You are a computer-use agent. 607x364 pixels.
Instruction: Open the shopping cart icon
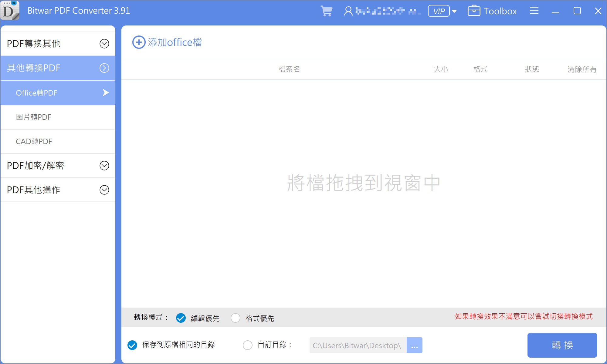tap(327, 11)
